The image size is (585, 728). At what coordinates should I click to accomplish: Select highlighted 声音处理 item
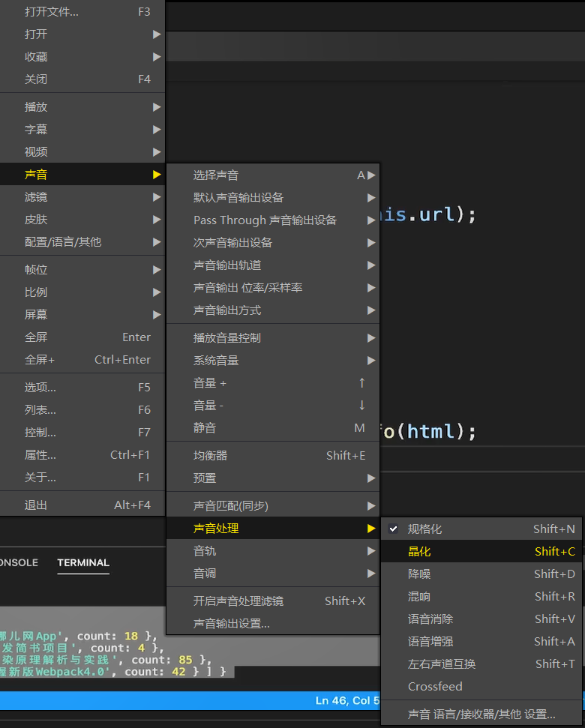pyautogui.click(x=273, y=528)
